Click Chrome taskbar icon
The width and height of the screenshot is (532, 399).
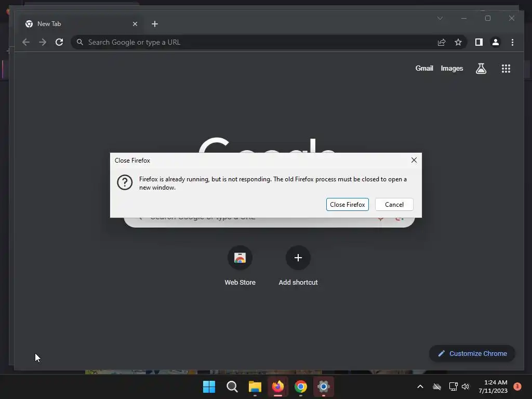tap(301, 387)
